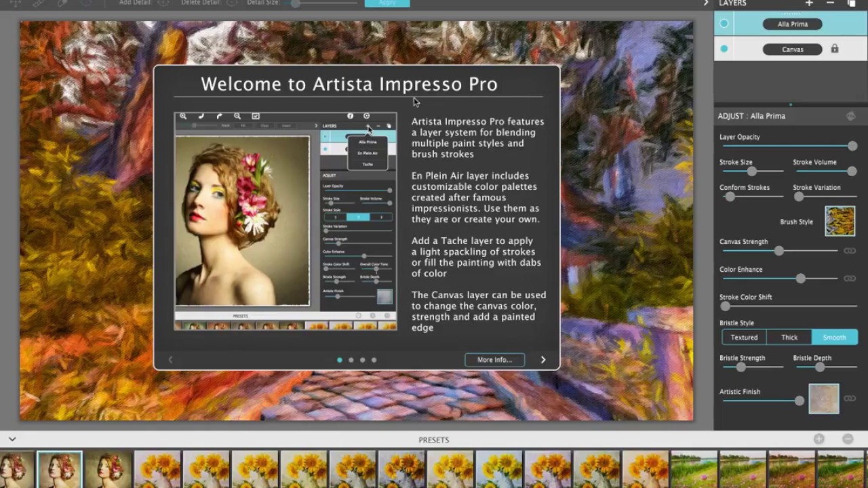This screenshot has height=488, width=868.
Task: Select Textured bristle style
Action: pyautogui.click(x=744, y=338)
